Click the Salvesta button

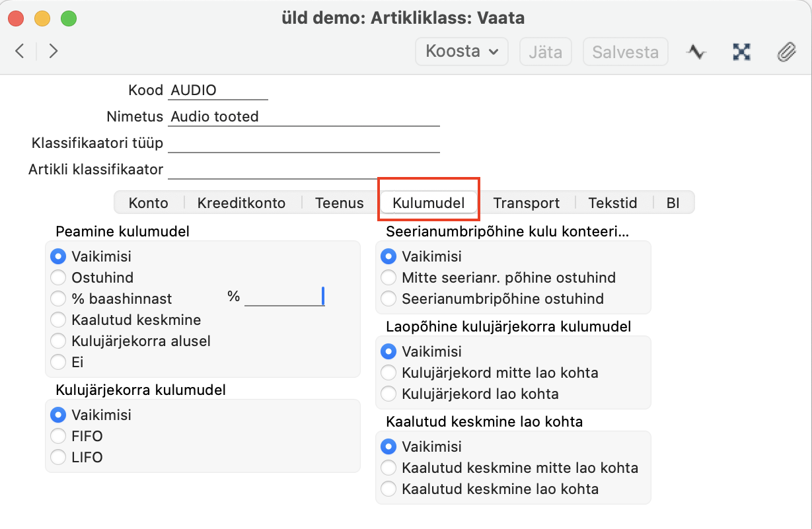pyautogui.click(x=625, y=52)
